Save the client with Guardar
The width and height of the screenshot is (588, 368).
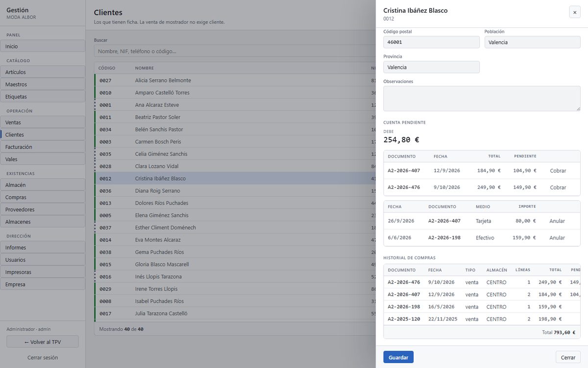[398, 357]
